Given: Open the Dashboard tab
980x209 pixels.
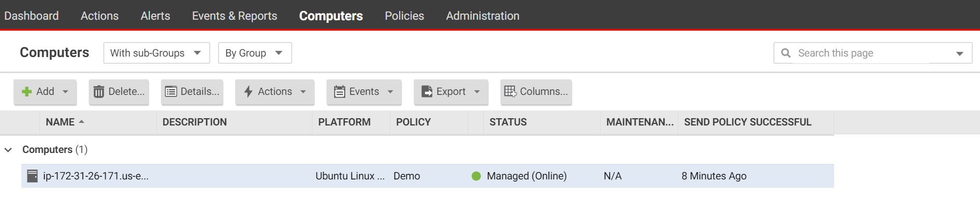Looking at the screenshot, I should click(x=31, y=16).
